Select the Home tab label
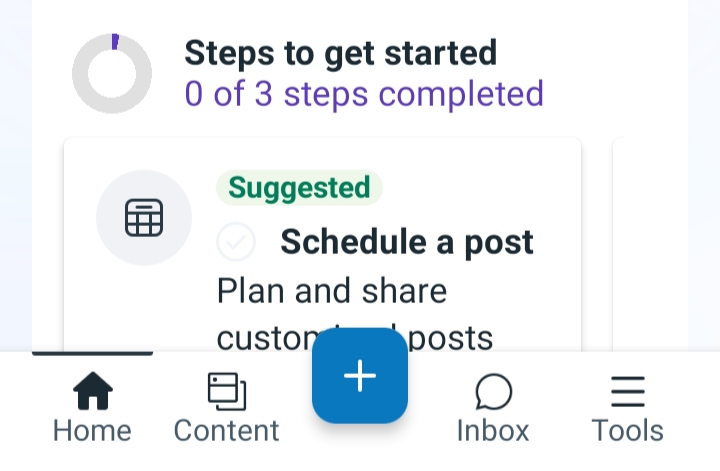720x471 pixels. pyautogui.click(x=92, y=431)
